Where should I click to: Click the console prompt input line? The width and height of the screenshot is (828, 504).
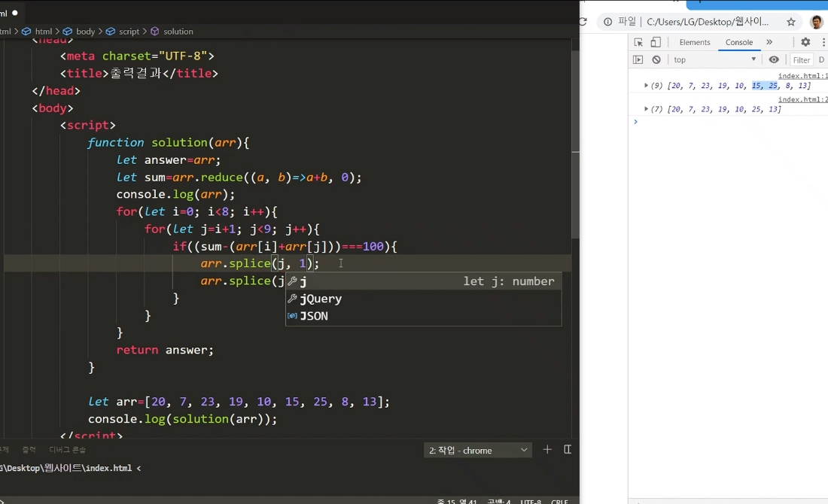coord(731,122)
